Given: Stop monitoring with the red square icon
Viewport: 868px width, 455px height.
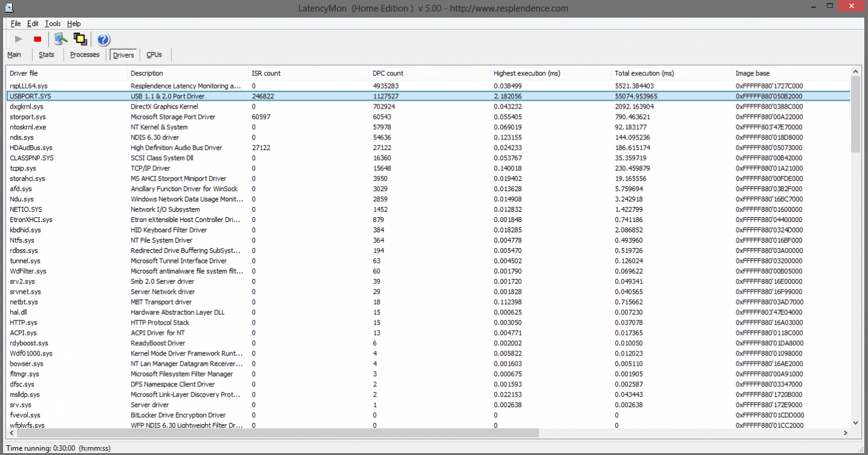Looking at the screenshot, I should point(38,39).
